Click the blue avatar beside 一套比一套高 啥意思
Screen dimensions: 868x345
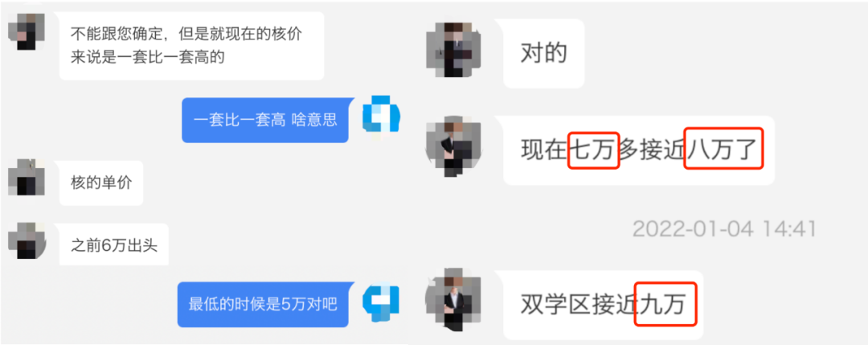[x=381, y=116]
